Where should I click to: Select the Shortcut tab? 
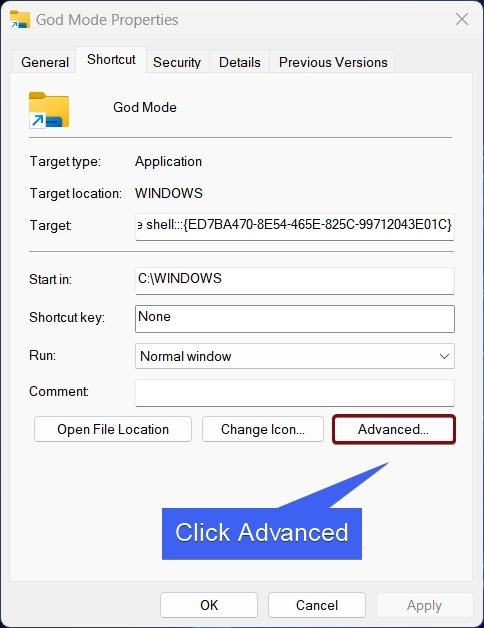tap(111, 59)
